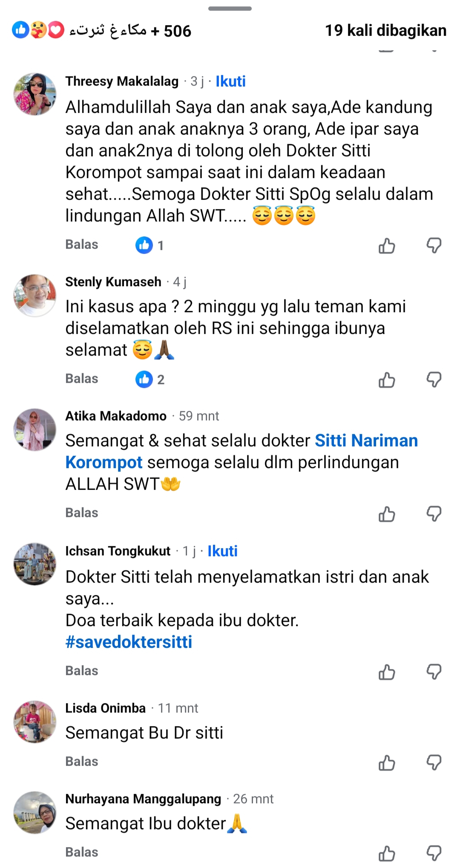
Task: Dislike Threesy Makalalag's comment
Action: 434,246
